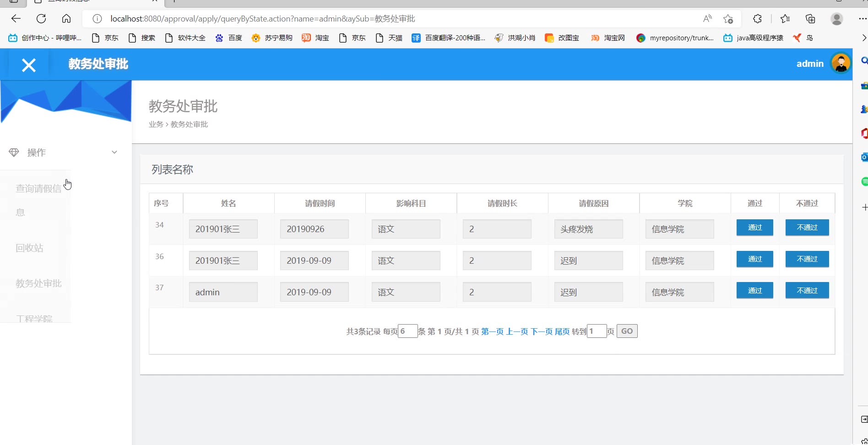The image size is (868, 445).
Task: Open the browser extensions puzzle icon
Action: coord(758,19)
